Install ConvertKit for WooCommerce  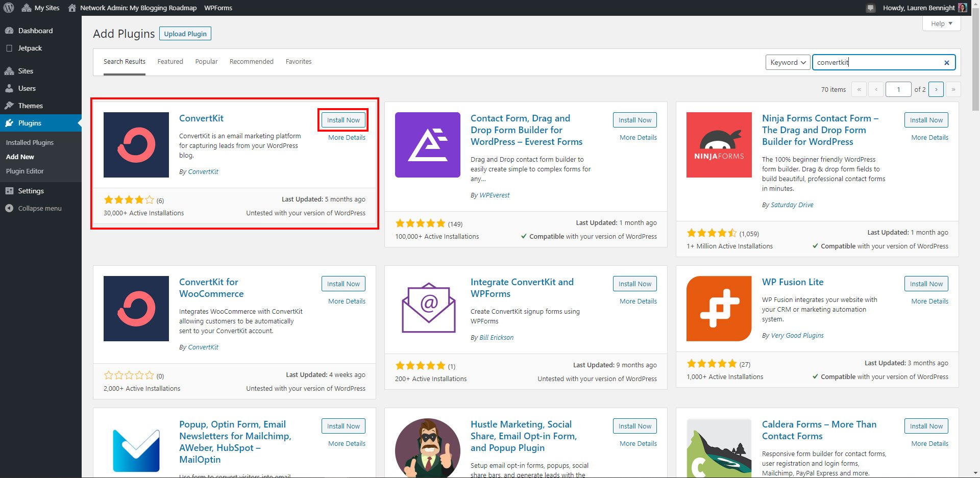pos(343,284)
